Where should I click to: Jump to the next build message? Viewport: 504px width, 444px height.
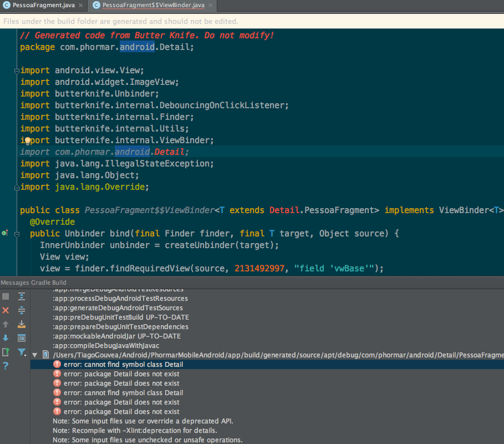[5, 337]
